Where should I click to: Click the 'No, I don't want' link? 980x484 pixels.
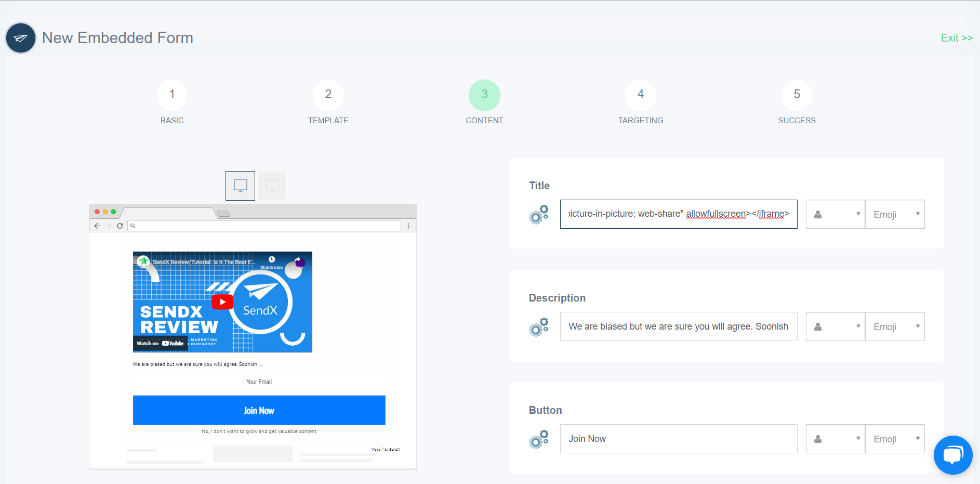[x=259, y=431]
